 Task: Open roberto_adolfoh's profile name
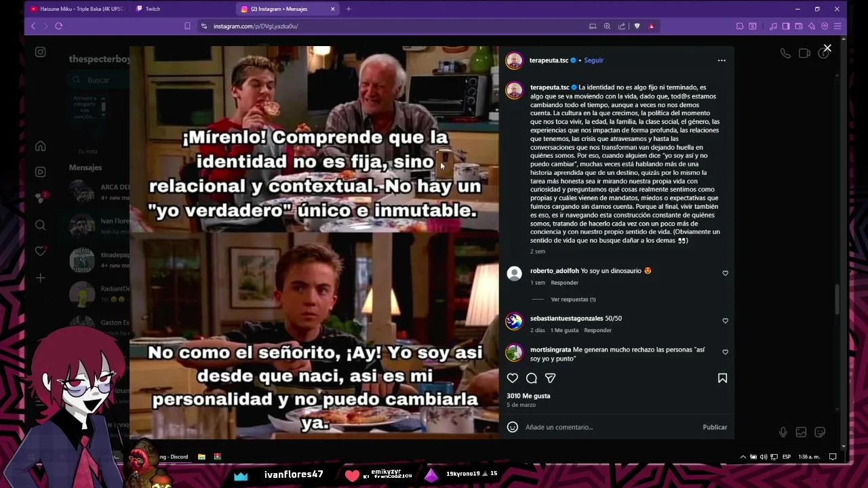[555, 271]
